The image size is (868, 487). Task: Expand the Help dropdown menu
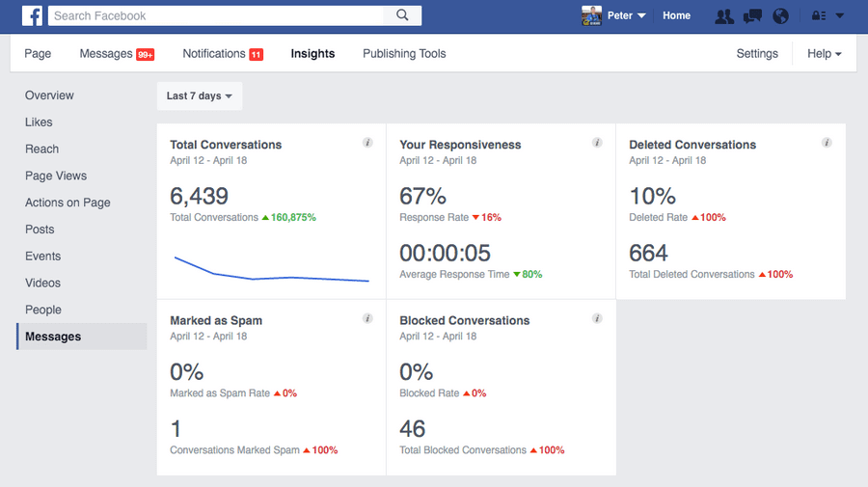[825, 54]
